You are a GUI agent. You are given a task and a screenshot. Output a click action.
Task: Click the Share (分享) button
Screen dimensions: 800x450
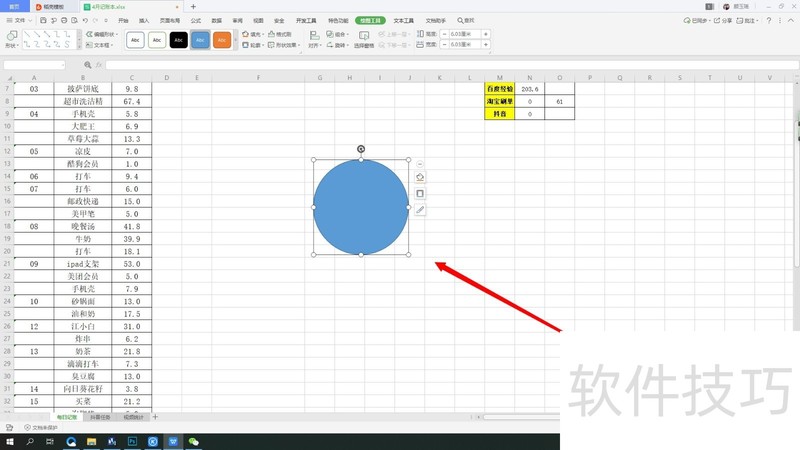[x=722, y=20]
